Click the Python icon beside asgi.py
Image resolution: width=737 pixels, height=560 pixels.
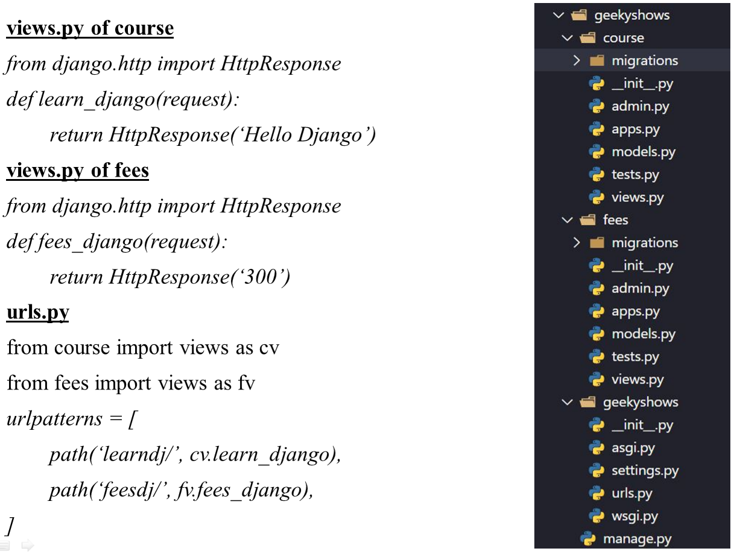[x=596, y=448]
